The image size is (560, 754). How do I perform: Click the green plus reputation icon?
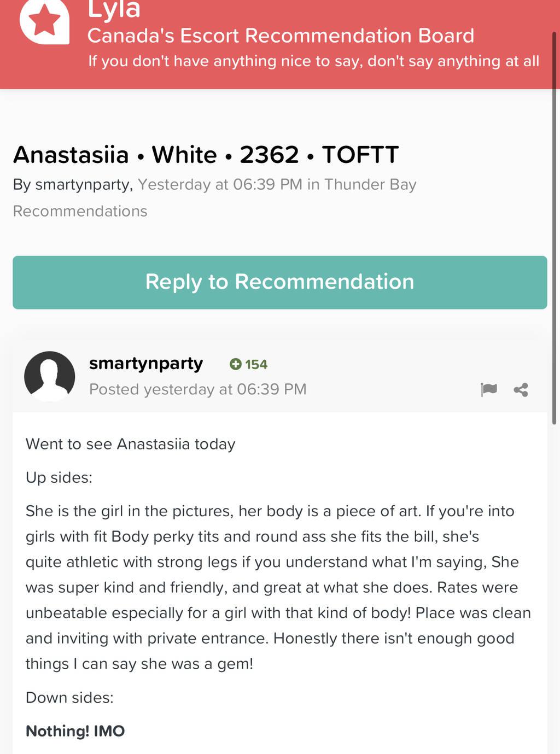pos(236,364)
